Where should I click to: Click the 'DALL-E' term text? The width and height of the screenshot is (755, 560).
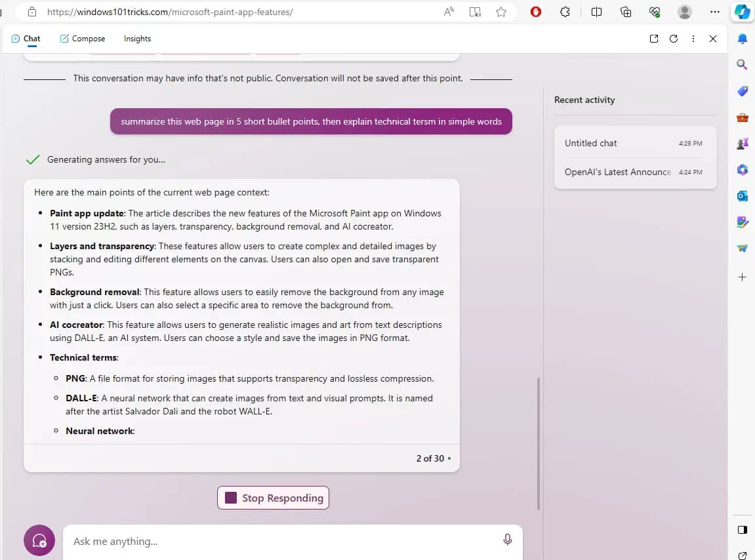pyautogui.click(x=82, y=398)
